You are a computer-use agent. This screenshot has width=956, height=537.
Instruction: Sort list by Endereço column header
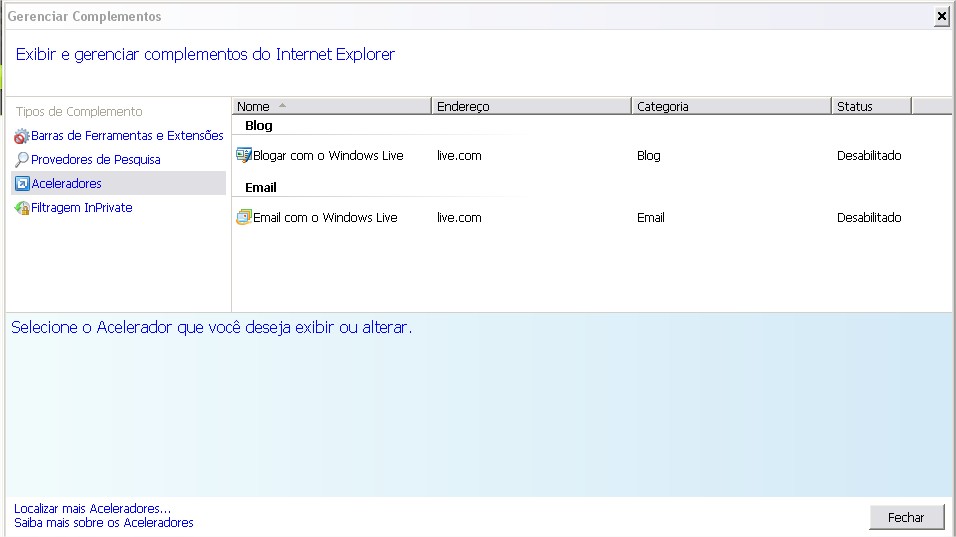click(x=531, y=106)
